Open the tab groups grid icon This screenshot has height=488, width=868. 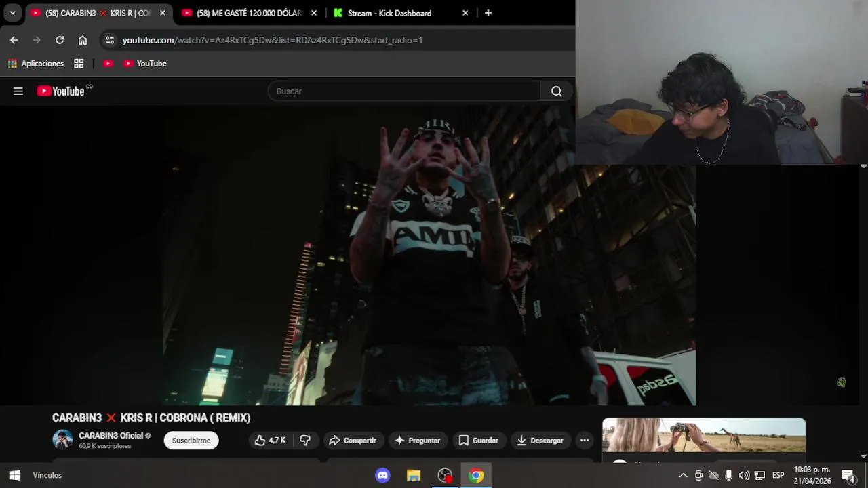pos(79,63)
